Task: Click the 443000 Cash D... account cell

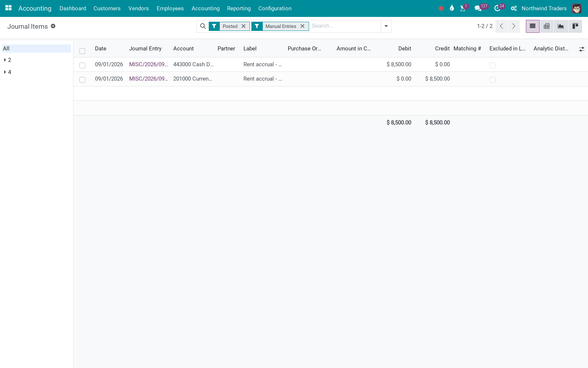Action: [193, 64]
